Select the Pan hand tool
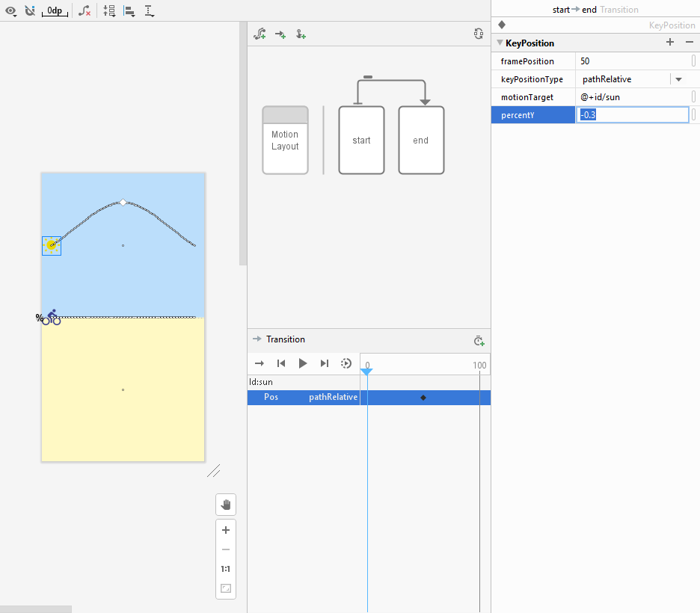 (225, 505)
